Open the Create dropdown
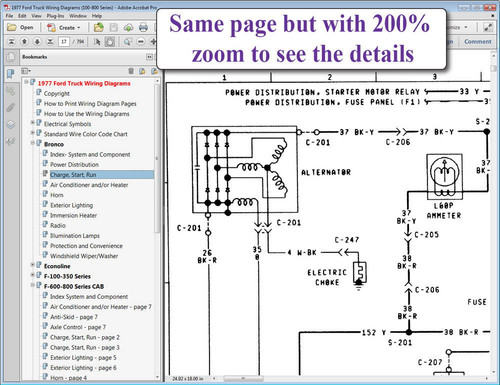Screen dimensions: 500x385 (x=64, y=28)
